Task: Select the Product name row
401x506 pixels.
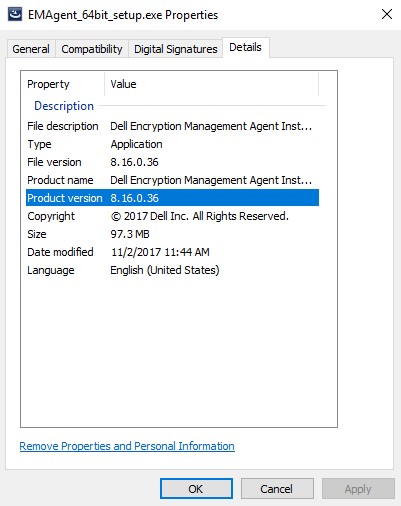Action: click(172, 180)
